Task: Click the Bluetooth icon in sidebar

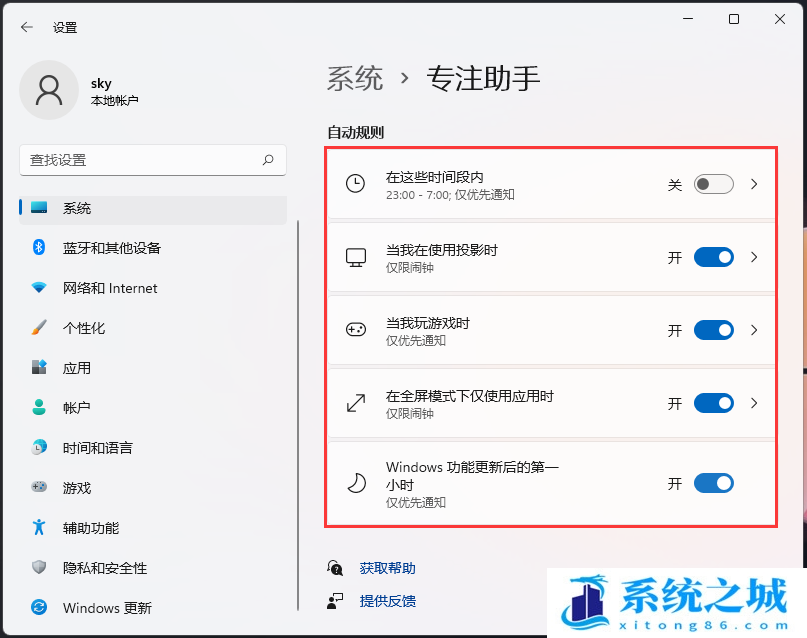Action: click(x=39, y=247)
